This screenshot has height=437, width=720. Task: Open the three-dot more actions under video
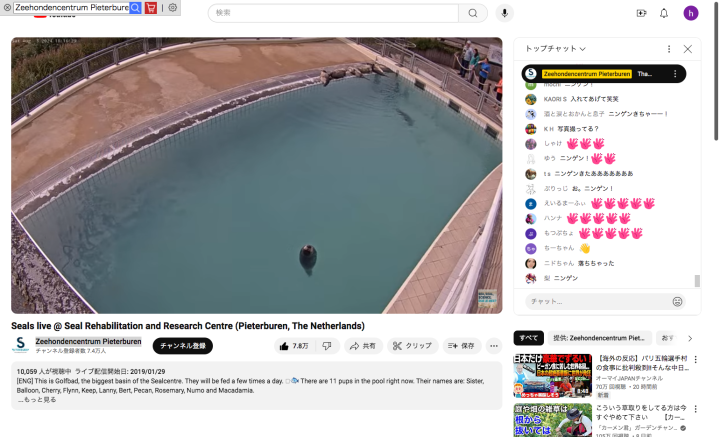click(494, 346)
